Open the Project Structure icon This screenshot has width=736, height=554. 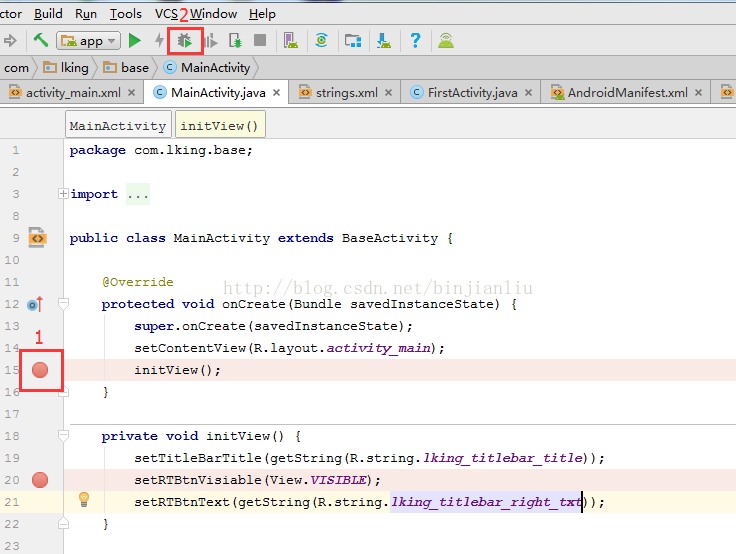tap(353, 41)
